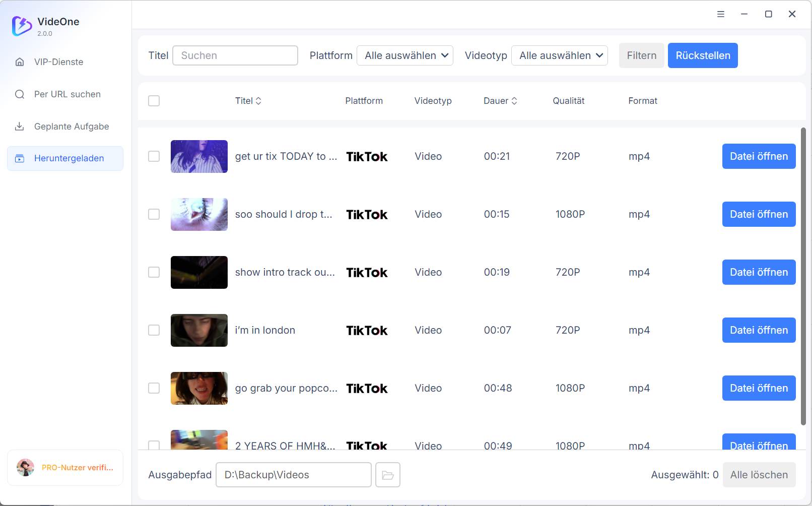Click thumbnail of 'go grab your popco' video

[199, 388]
